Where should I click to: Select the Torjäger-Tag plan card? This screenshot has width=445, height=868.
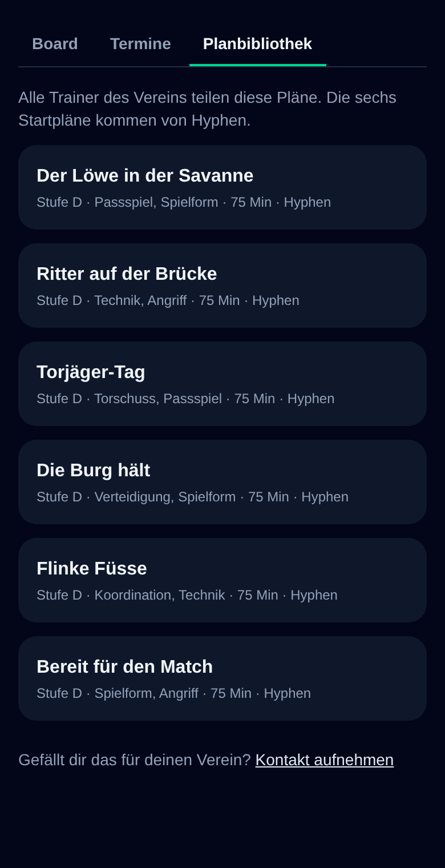coord(222,384)
